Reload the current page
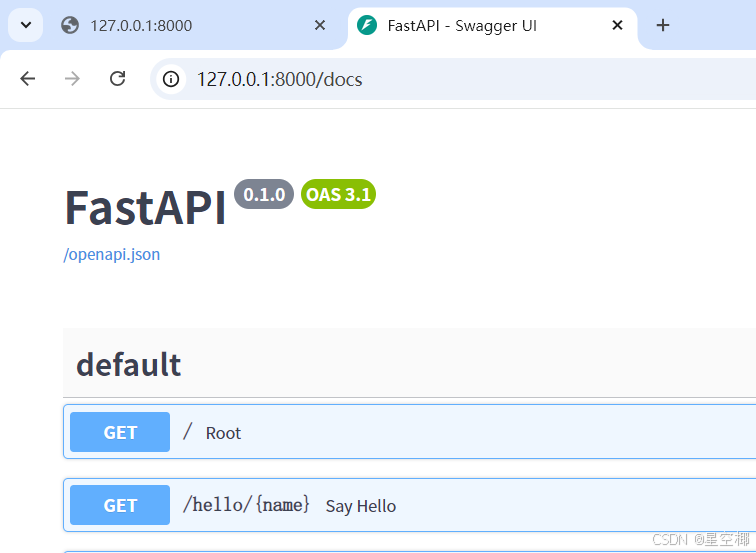 (118, 78)
